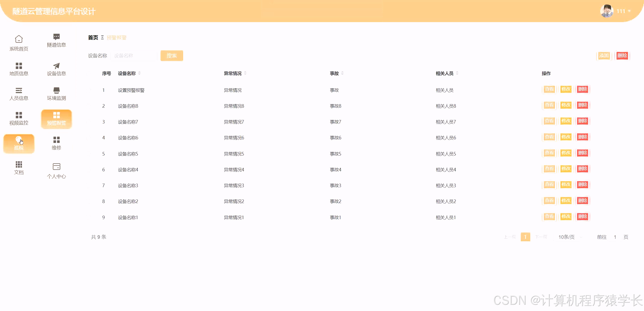Screen dimensions: 644x311
Task: Click 预警报警 breadcrumb item
Action: point(116,37)
